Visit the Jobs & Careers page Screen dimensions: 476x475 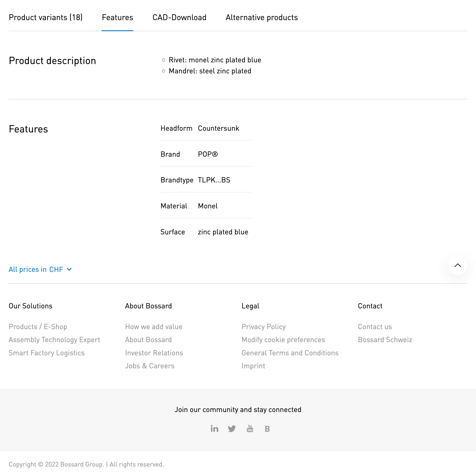point(150,366)
